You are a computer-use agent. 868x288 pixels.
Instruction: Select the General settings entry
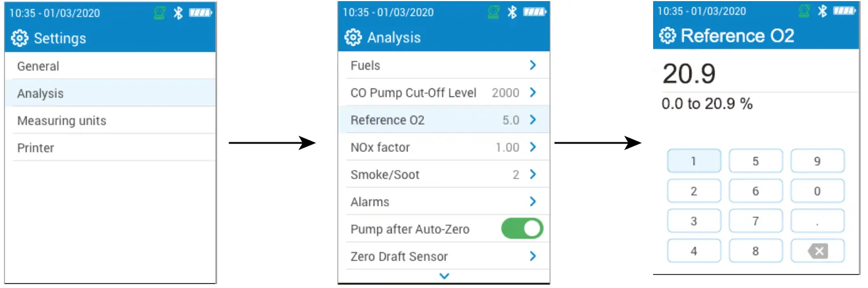[38, 66]
